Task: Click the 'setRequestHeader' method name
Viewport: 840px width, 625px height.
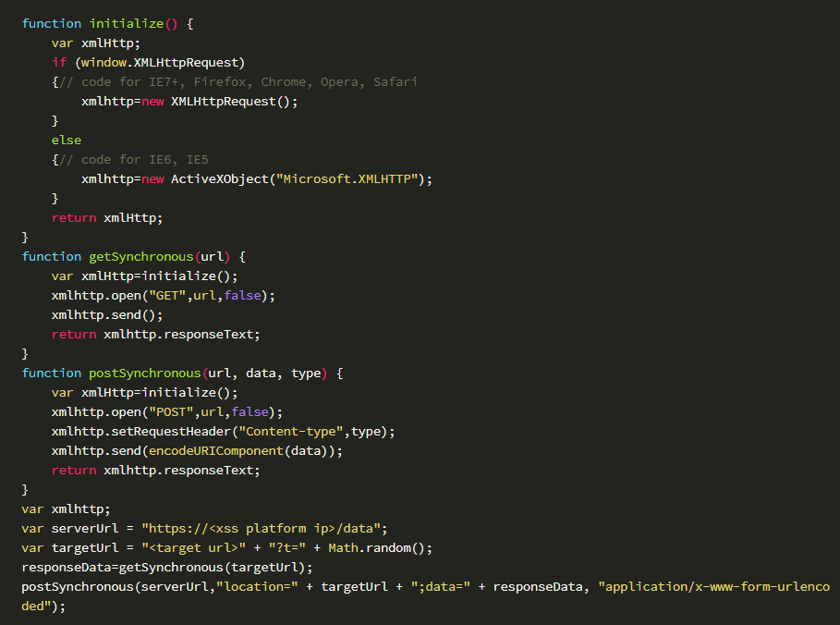Action: click(x=171, y=432)
